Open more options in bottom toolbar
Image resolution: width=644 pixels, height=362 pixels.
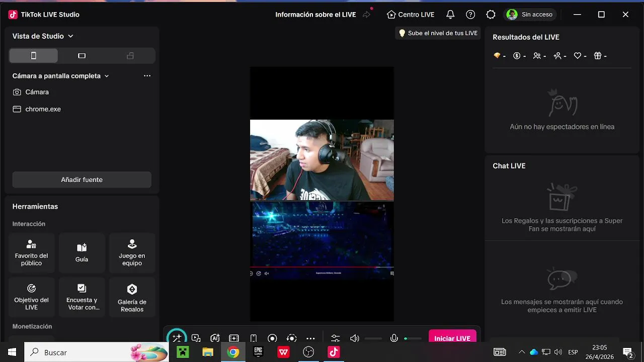(x=310, y=338)
